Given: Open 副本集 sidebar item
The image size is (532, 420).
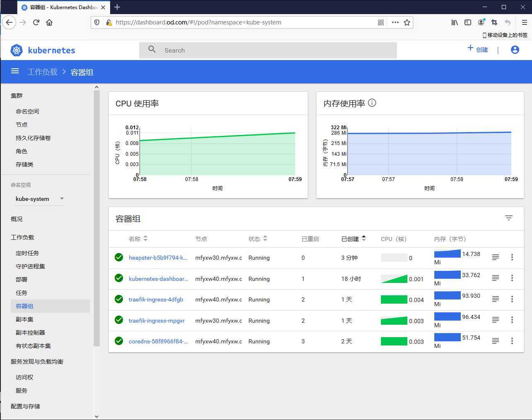Looking at the screenshot, I should point(24,319).
